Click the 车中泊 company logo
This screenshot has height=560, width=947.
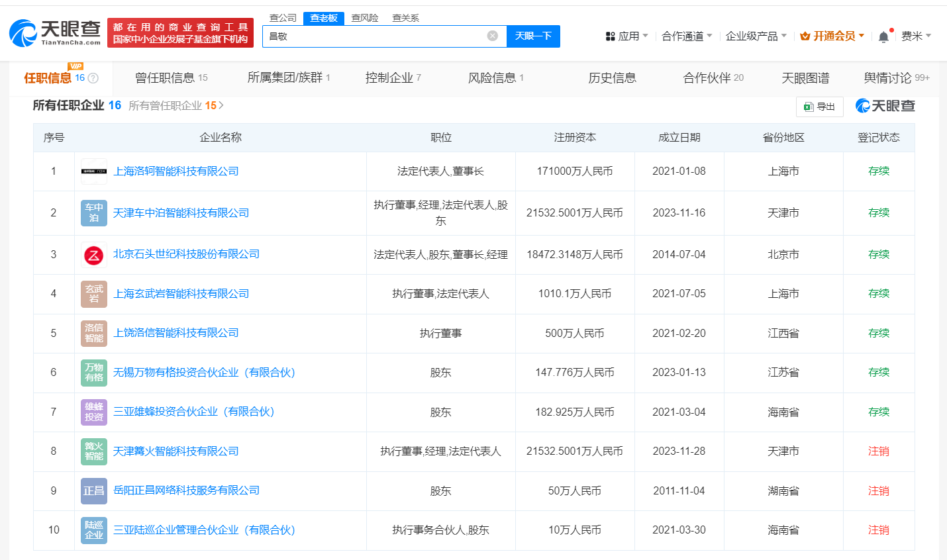click(94, 213)
